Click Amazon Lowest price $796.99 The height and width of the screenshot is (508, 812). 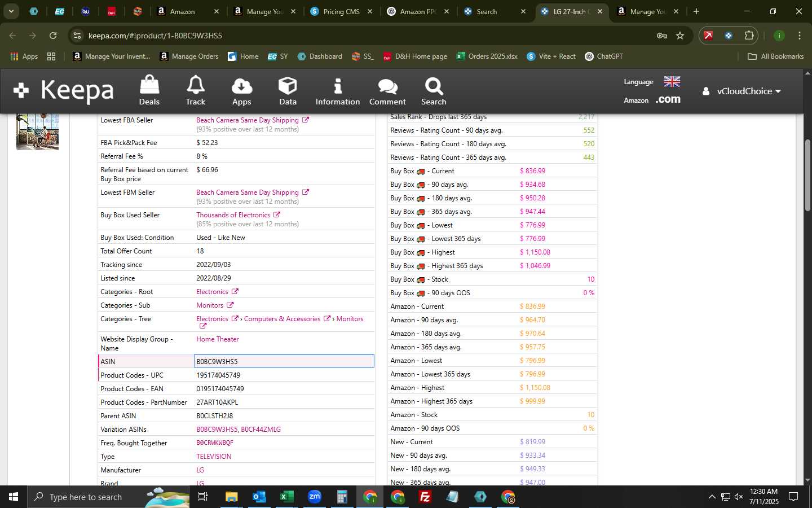pyautogui.click(x=532, y=361)
